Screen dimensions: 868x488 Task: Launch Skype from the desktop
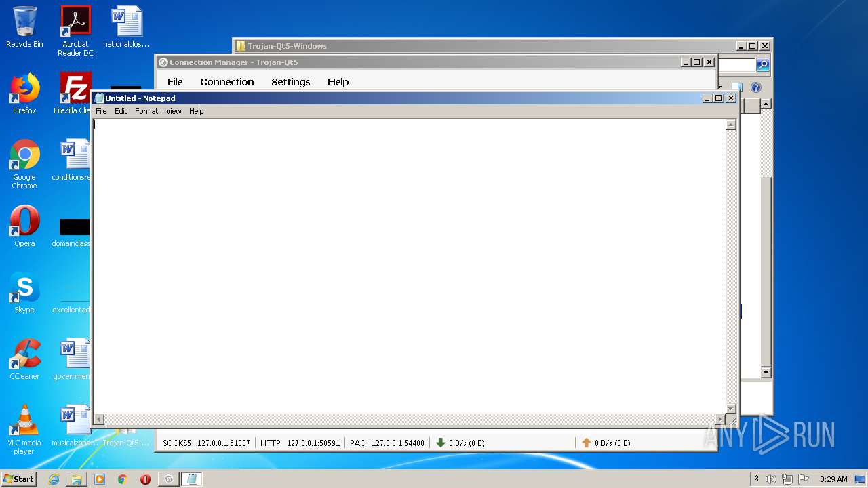24,293
